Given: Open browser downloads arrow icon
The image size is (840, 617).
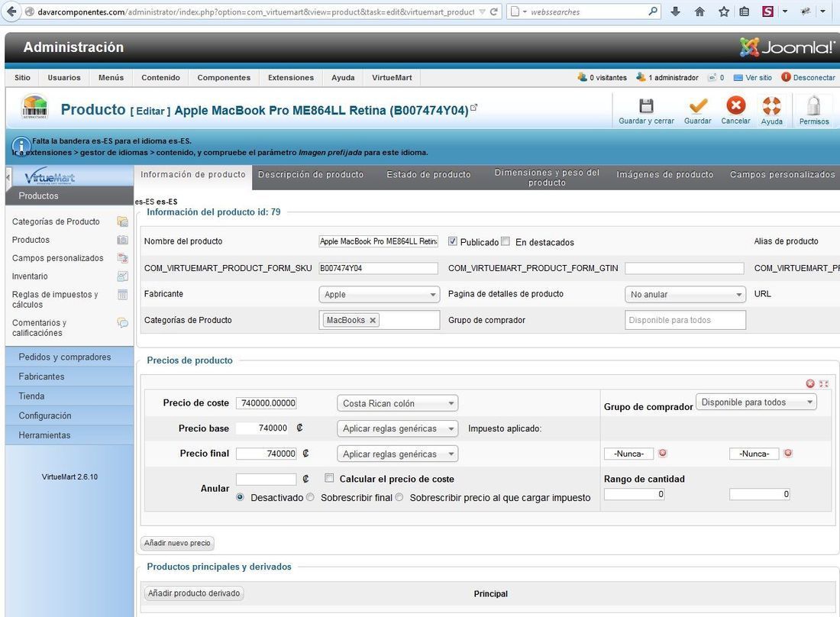Looking at the screenshot, I should [x=675, y=11].
